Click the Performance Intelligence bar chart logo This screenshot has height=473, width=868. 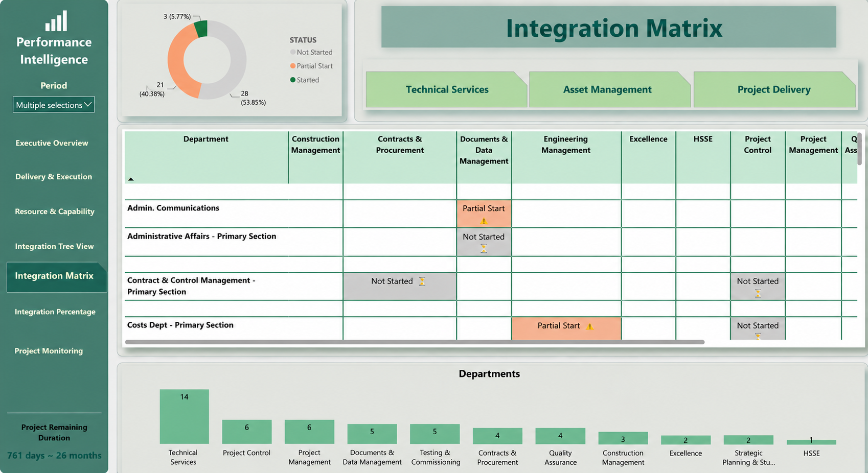pos(56,21)
